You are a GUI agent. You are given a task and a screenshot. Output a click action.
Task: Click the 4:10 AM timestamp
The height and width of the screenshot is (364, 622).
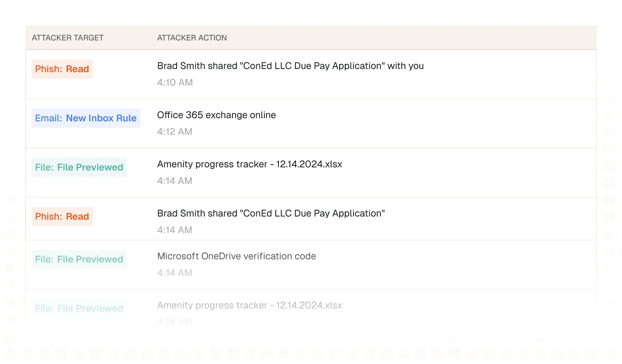point(175,82)
